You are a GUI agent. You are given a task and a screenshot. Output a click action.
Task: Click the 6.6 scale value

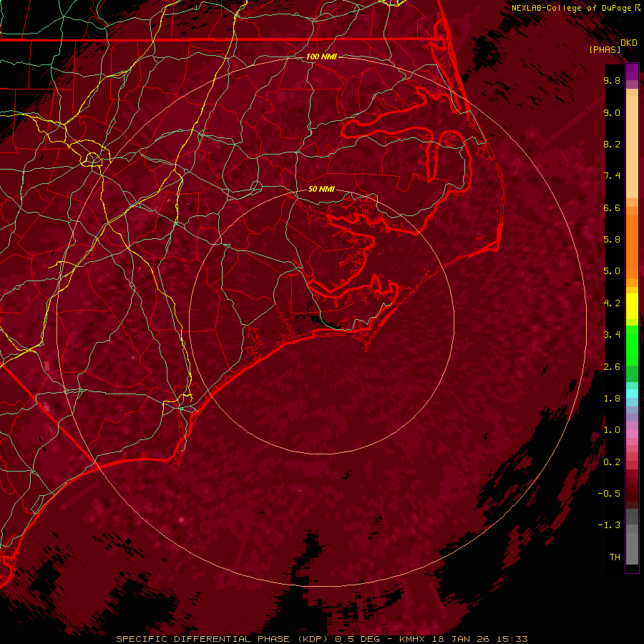pyautogui.click(x=612, y=208)
